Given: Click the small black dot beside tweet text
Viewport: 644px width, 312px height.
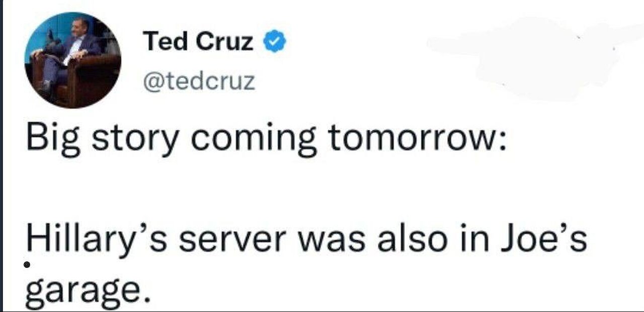Looking at the screenshot, I should point(28,264).
